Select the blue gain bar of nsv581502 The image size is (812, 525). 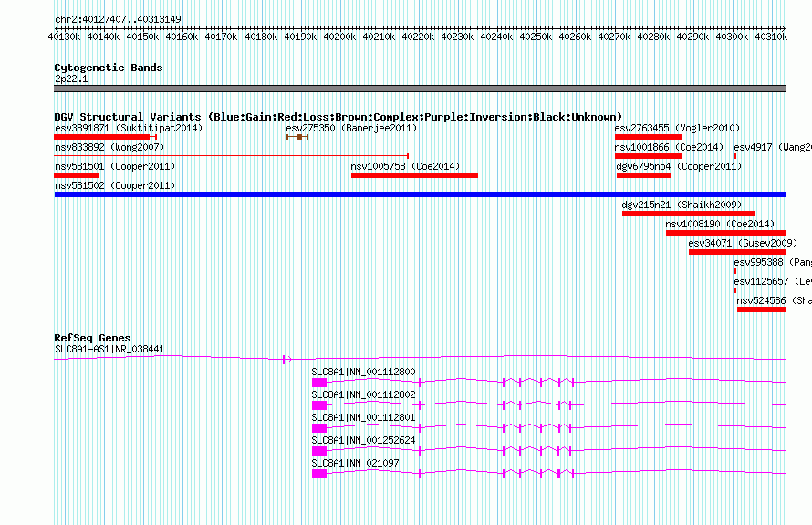[420, 194]
